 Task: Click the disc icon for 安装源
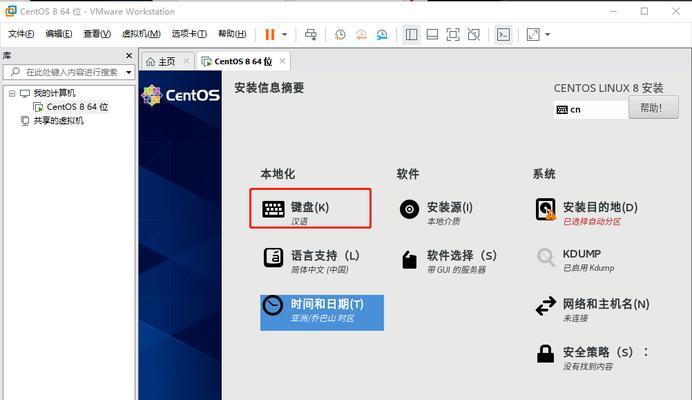pyautogui.click(x=409, y=209)
